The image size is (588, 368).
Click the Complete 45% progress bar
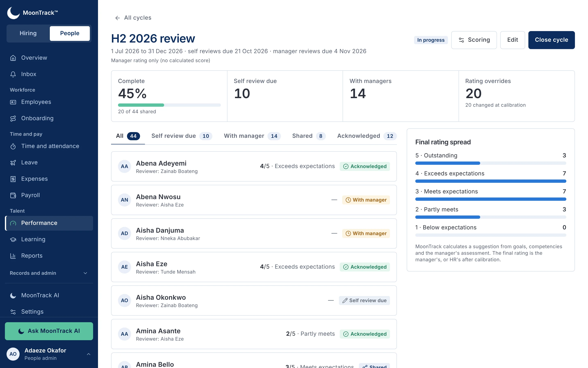169,105
